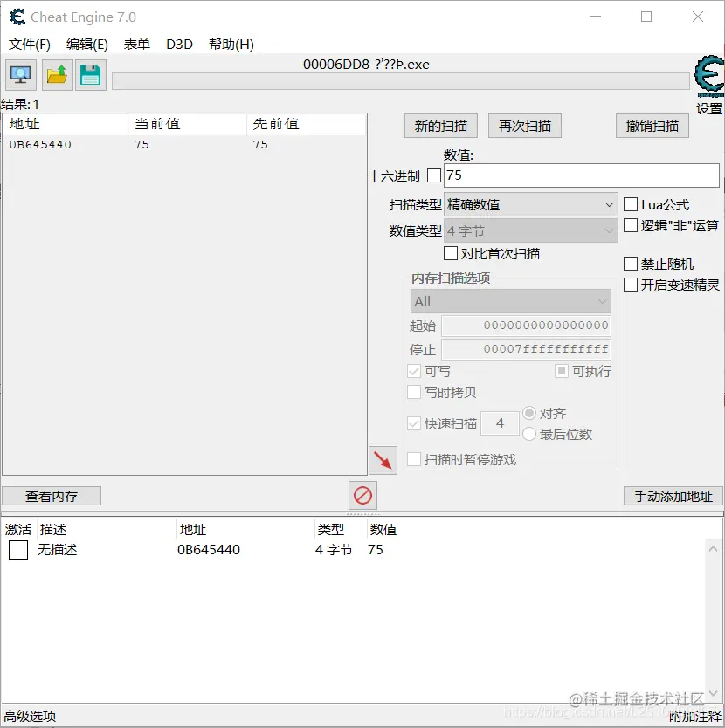The height and width of the screenshot is (728, 725).
Task: Open the process list with the monitor icon
Action: click(19, 74)
